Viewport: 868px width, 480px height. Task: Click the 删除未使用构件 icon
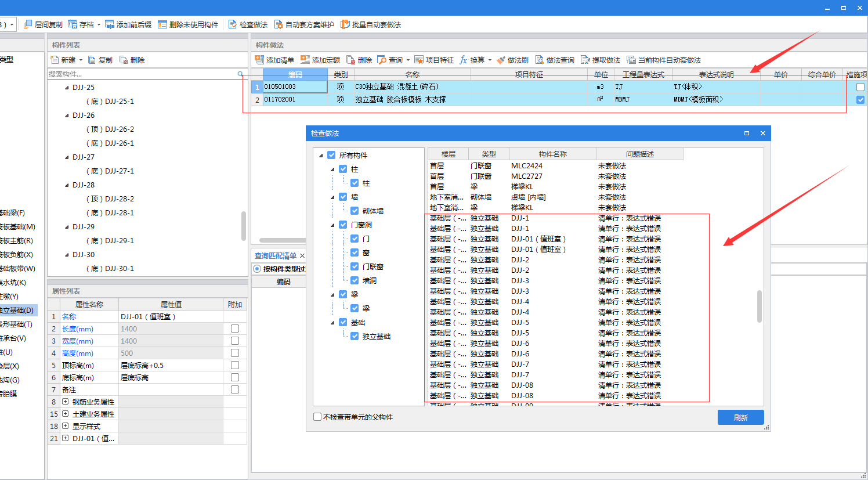[x=162, y=24]
